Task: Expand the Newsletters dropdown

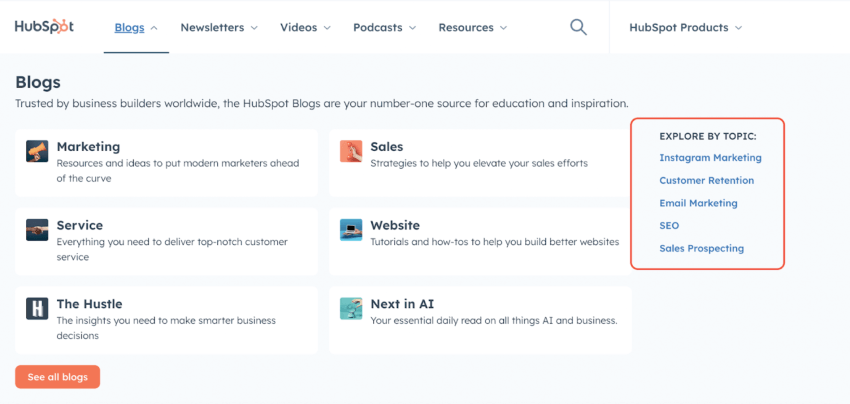Action: pyautogui.click(x=219, y=28)
